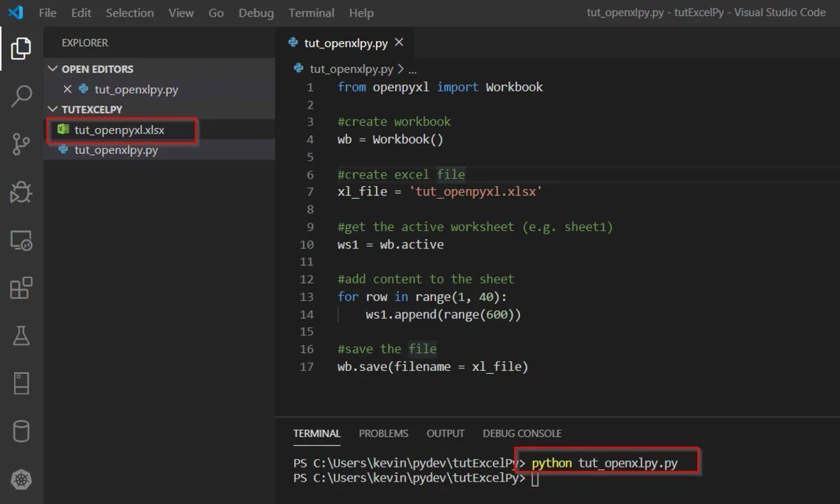Collapse the TUTEXCELPY folder section
The image size is (840, 504).
pyautogui.click(x=53, y=109)
